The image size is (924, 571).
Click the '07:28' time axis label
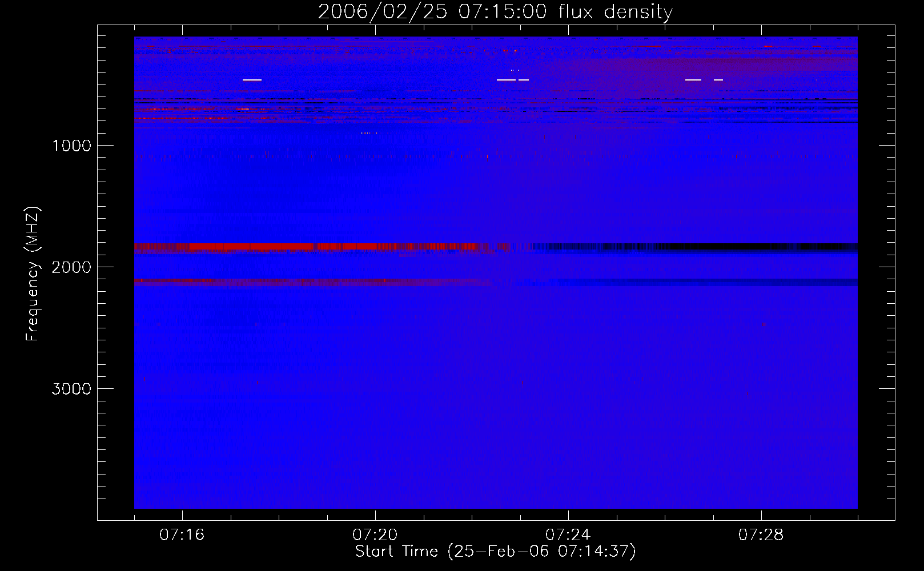pyautogui.click(x=761, y=535)
